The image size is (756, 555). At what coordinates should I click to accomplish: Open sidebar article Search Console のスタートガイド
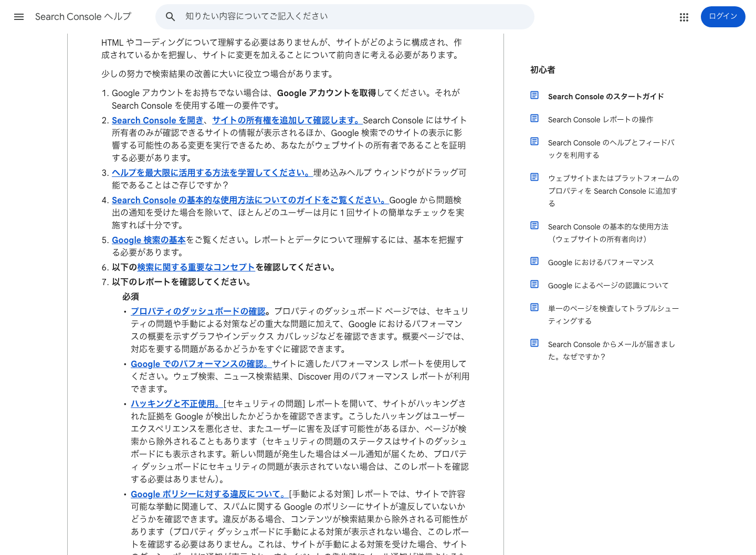(606, 97)
